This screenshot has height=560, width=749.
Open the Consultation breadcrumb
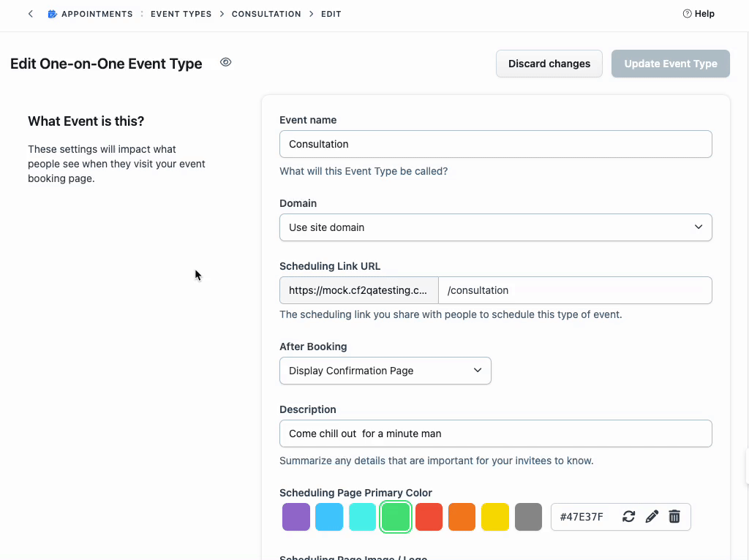(x=266, y=14)
